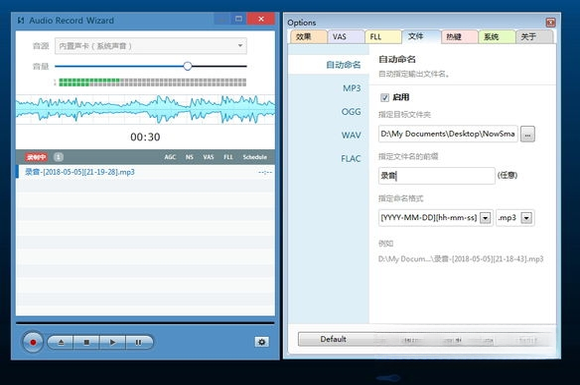This screenshot has height=385, width=580.
Task: Switch to the 系统 tab in Options
Action: [x=497, y=37]
